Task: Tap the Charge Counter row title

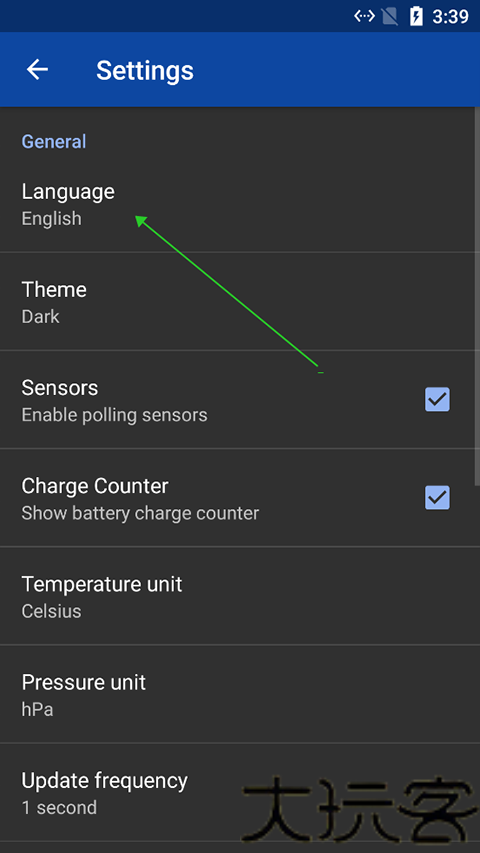Action: [x=95, y=486]
